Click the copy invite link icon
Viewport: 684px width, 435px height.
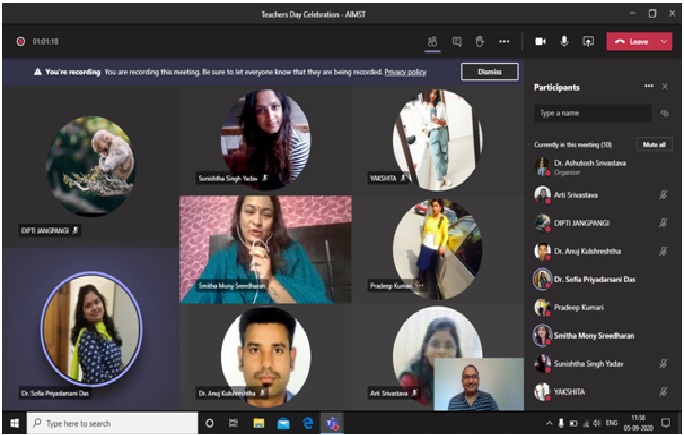(664, 114)
